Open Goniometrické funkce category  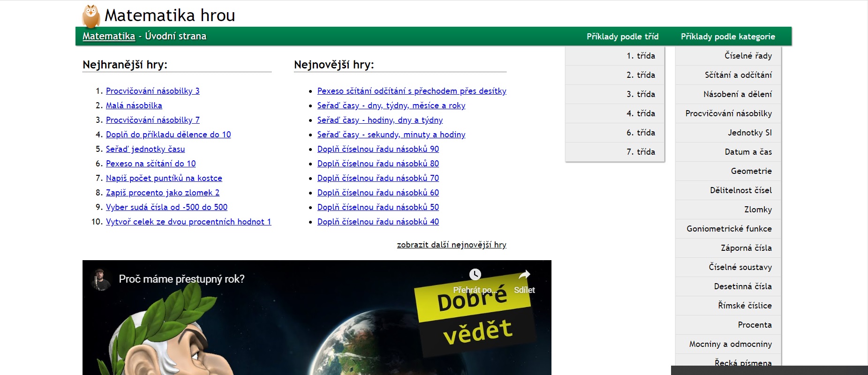pos(728,229)
